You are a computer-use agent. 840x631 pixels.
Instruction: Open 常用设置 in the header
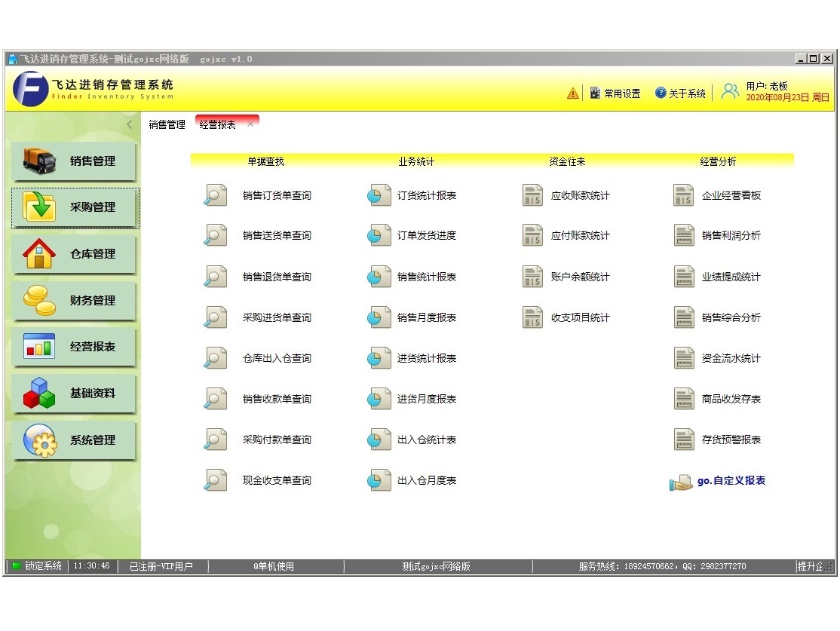coord(615,93)
